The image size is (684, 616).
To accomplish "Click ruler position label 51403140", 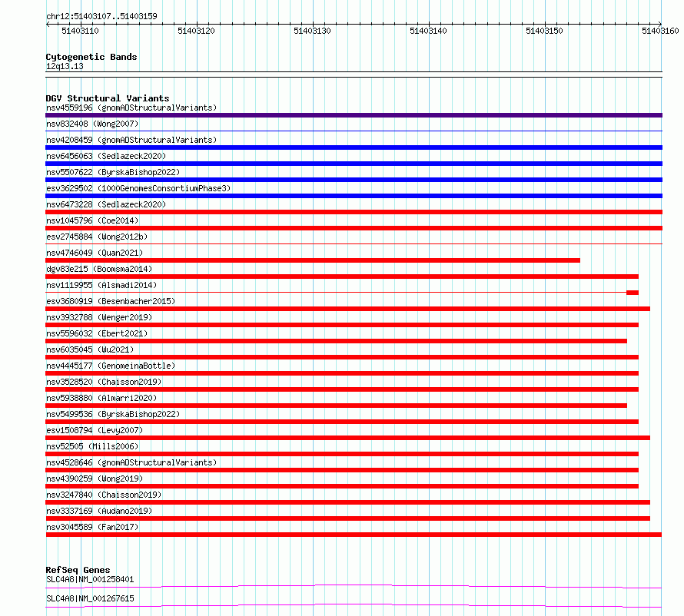I will coord(428,31).
